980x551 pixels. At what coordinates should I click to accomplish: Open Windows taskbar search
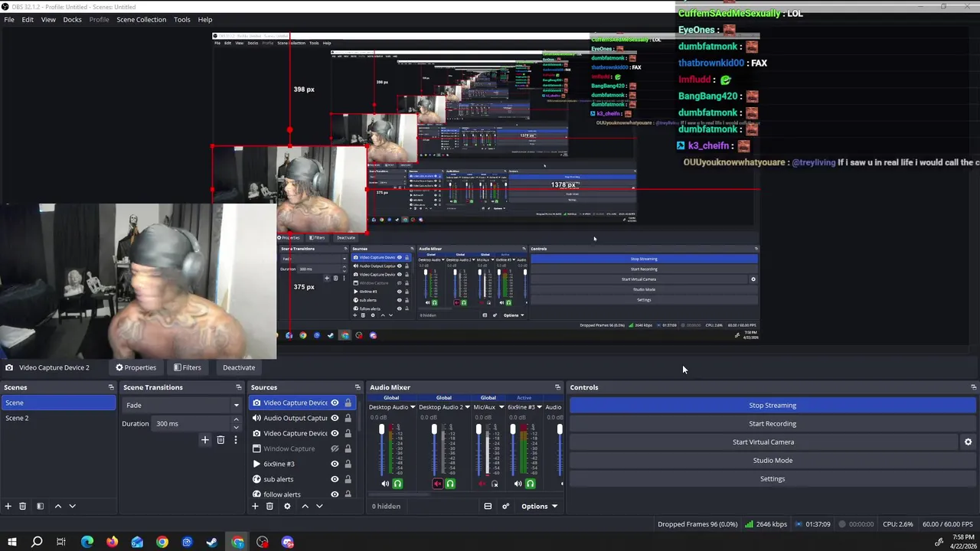tap(37, 542)
